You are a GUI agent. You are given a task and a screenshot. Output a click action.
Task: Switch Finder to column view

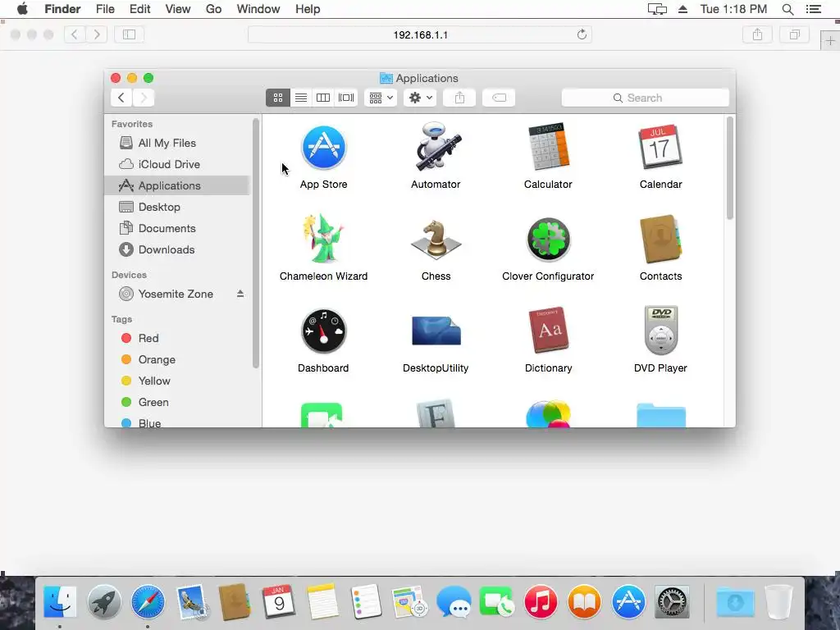(x=323, y=98)
